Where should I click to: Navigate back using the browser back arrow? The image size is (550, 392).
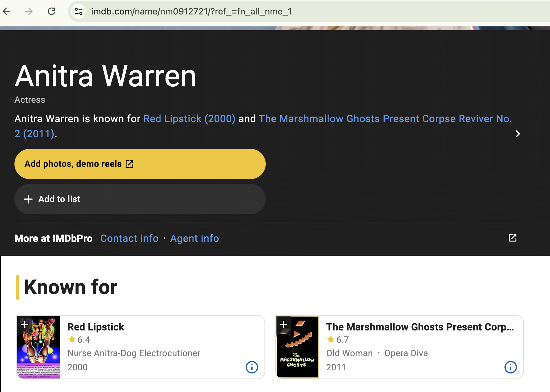[6, 11]
